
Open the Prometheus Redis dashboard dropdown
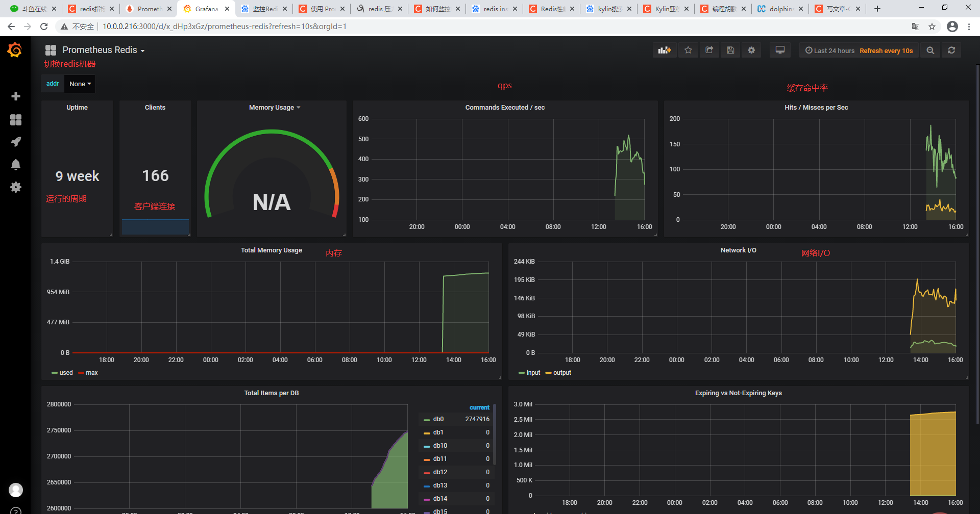tap(104, 50)
